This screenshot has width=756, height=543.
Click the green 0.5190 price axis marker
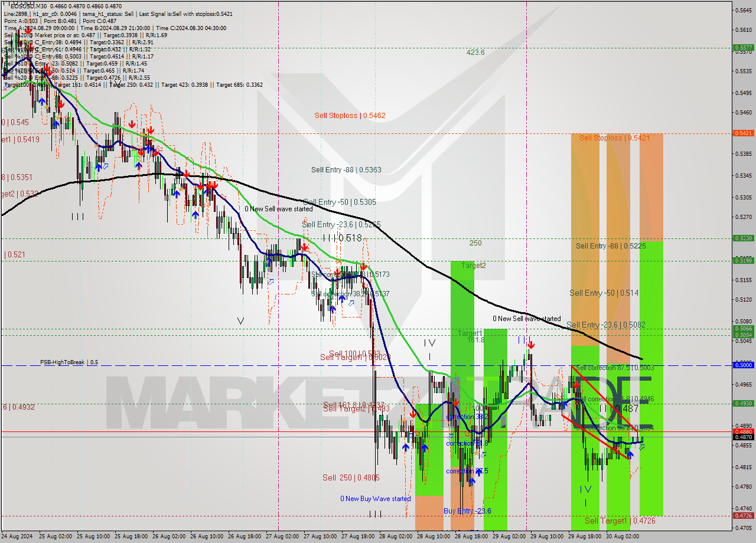[742, 260]
